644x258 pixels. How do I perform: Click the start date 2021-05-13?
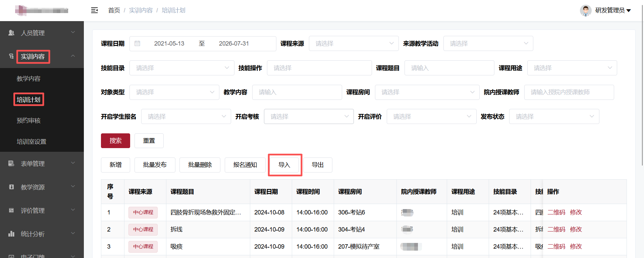169,44
